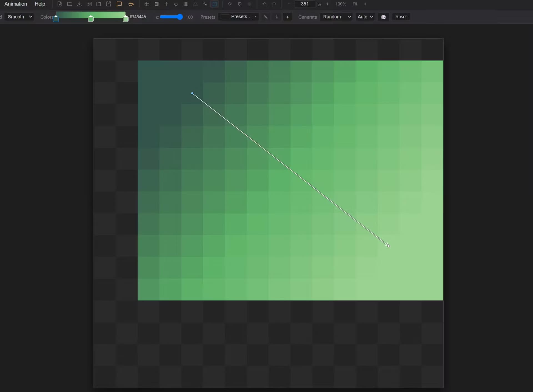Image resolution: width=533 pixels, height=392 pixels.
Task: Click the gear-shaped circle icon
Action: [240, 4]
